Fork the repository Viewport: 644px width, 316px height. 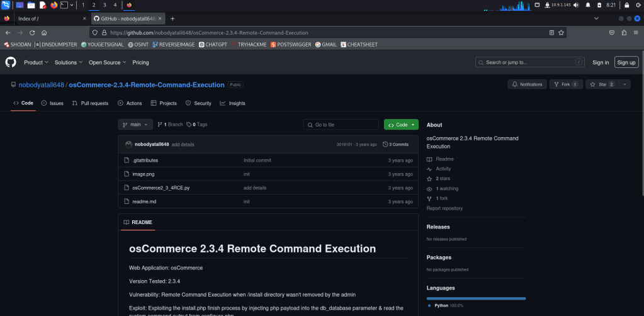(565, 84)
